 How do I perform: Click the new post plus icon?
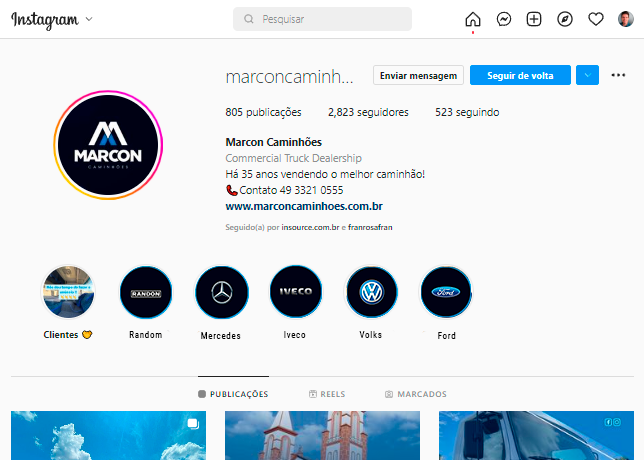pyautogui.click(x=534, y=19)
